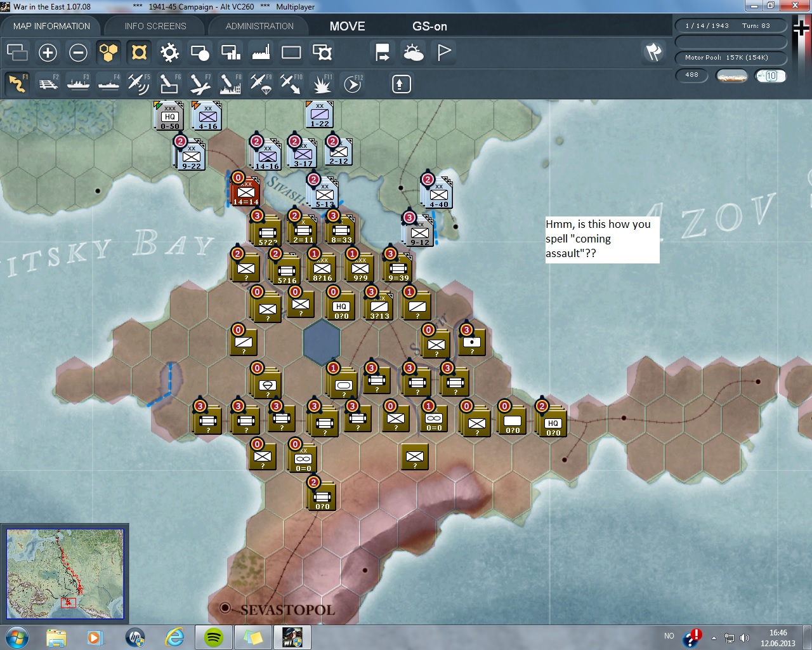Click the white pill showing 10
812x650 pixels.
(x=771, y=76)
